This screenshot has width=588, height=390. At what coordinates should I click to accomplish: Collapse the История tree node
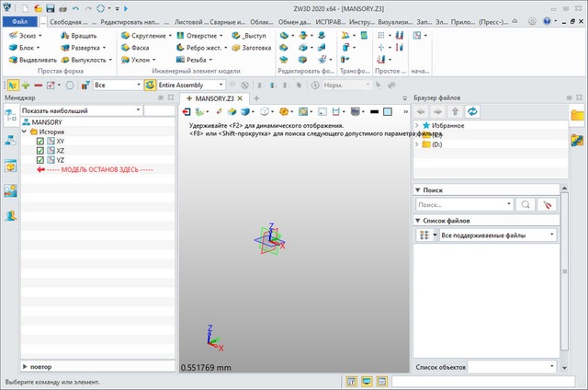(x=25, y=132)
